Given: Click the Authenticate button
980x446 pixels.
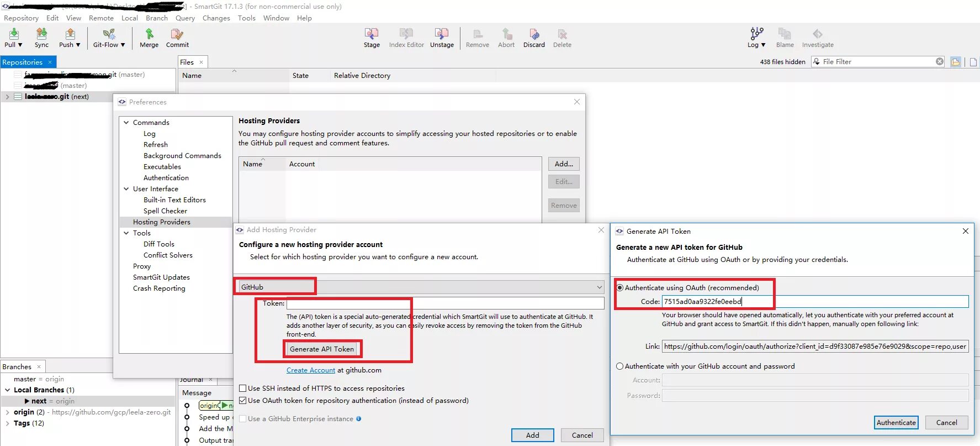Looking at the screenshot, I should (896, 422).
